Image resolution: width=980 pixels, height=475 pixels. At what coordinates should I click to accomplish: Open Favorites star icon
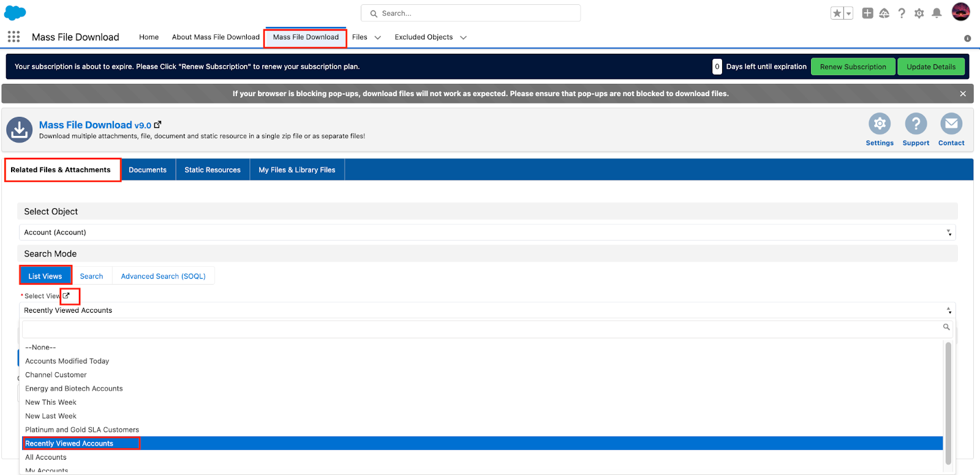click(x=837, y=13)
